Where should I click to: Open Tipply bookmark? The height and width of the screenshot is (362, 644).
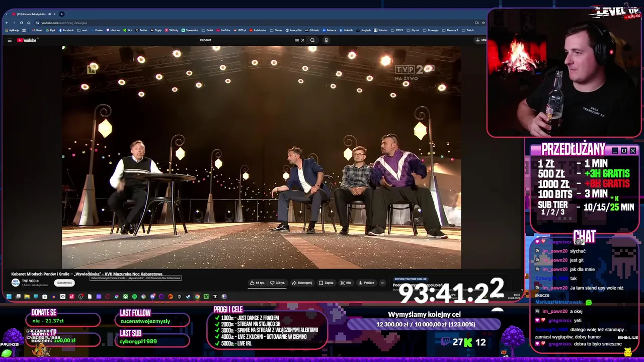(x=156, y=30)
